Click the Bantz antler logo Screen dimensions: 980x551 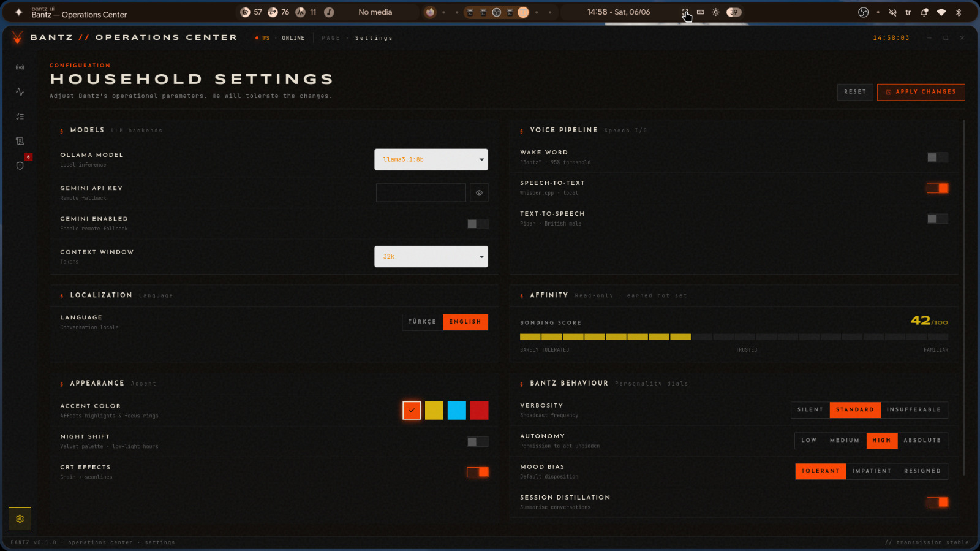coord(17,37)
